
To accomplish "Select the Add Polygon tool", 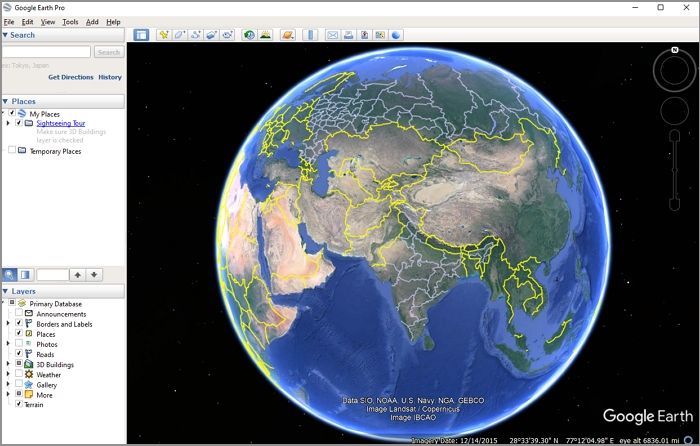I will tap(180, 35).
